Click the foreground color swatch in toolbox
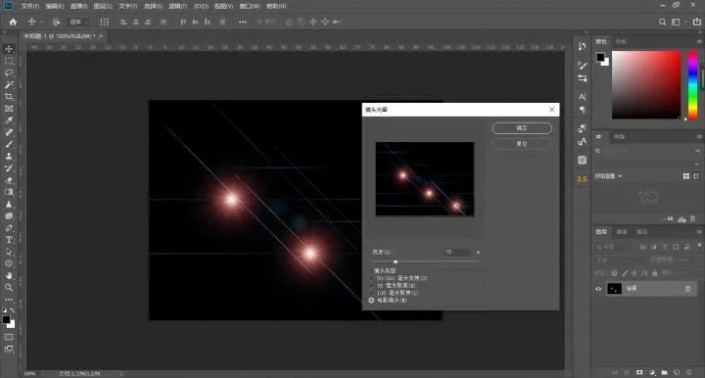The image size is (705, 378). (6, 320)
